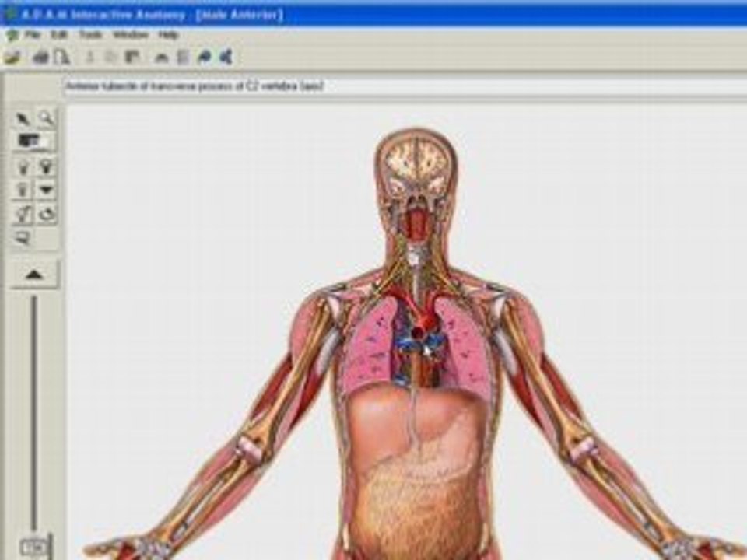The width and height of the screenshot is (747, 560).
Task: Click the dark view-selector button in the palette
Action: [x=33, y=142]
